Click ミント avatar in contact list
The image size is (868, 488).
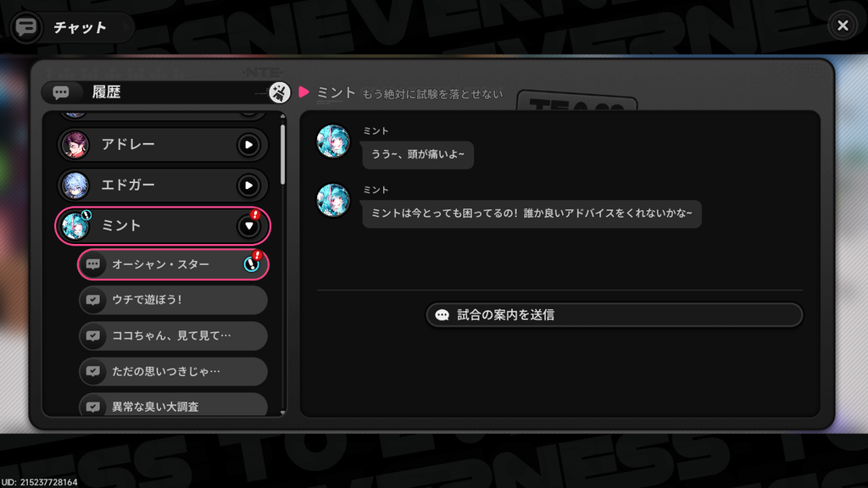click(x=75, y=225)
